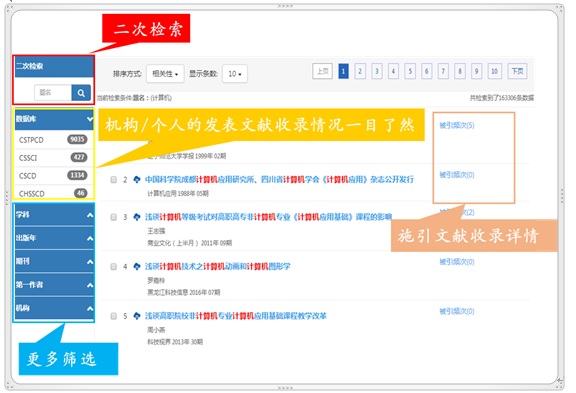576x393 pixels.
Task: Click journal info 科技视界 2013年 30期
Action: click(x=175, y=342)
